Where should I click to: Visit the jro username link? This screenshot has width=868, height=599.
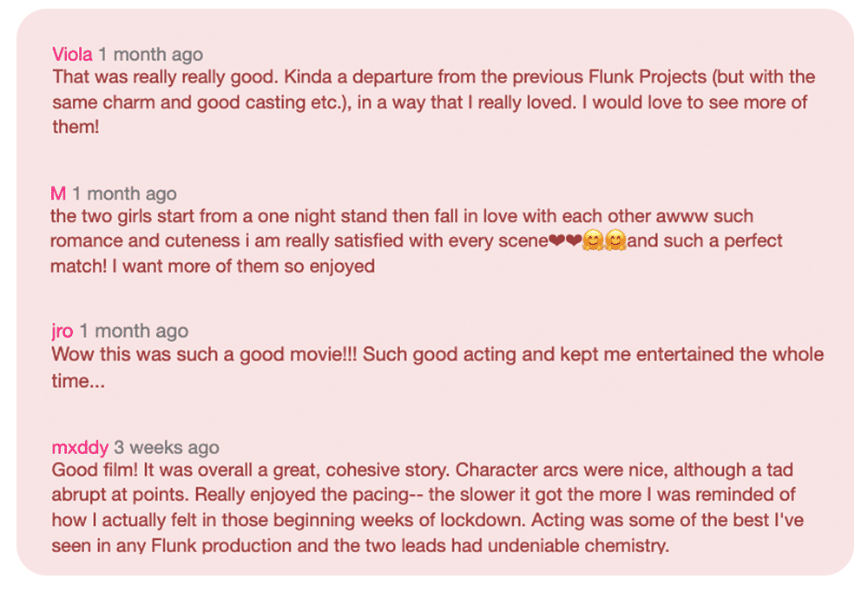[x=62, y=331]
